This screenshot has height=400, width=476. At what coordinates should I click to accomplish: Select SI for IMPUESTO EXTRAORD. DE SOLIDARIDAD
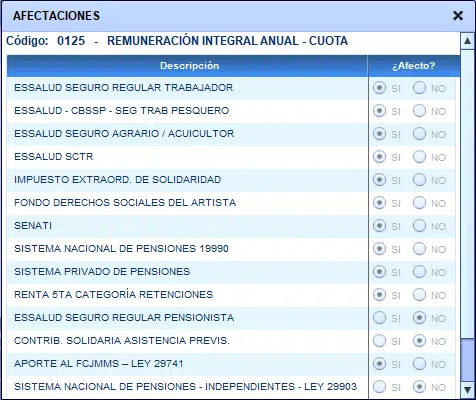pos(379,180)
